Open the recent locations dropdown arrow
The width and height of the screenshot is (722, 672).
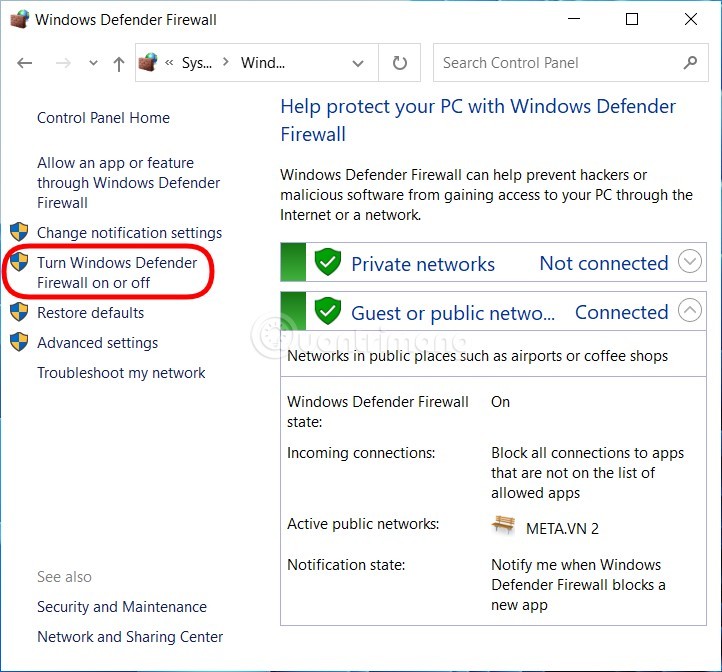[x=93, y=63]
